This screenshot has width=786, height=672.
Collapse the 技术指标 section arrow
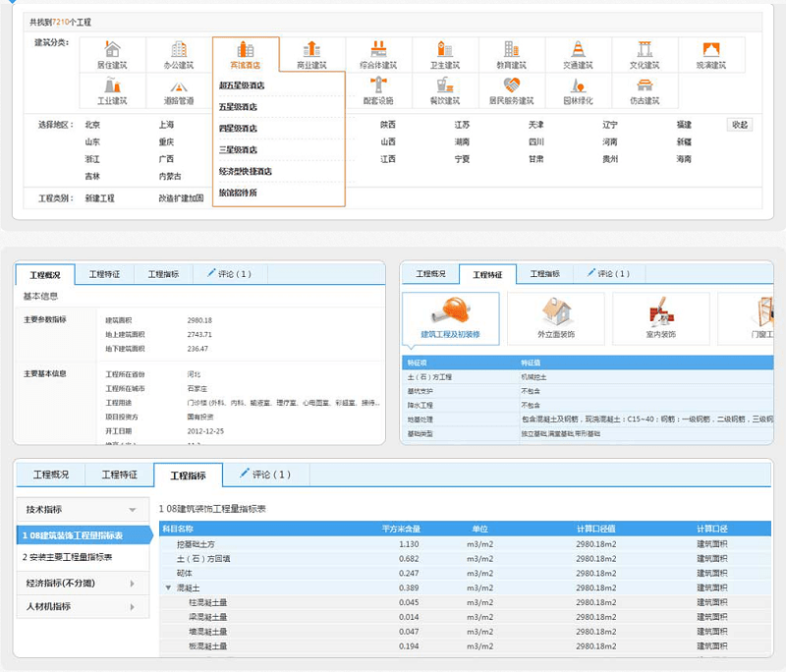133,510
